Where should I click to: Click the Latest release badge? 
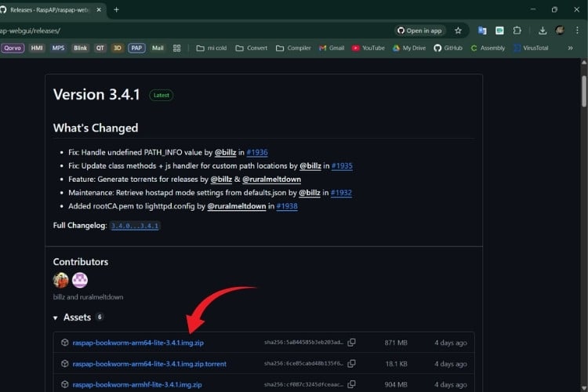(x=162, y=96)
